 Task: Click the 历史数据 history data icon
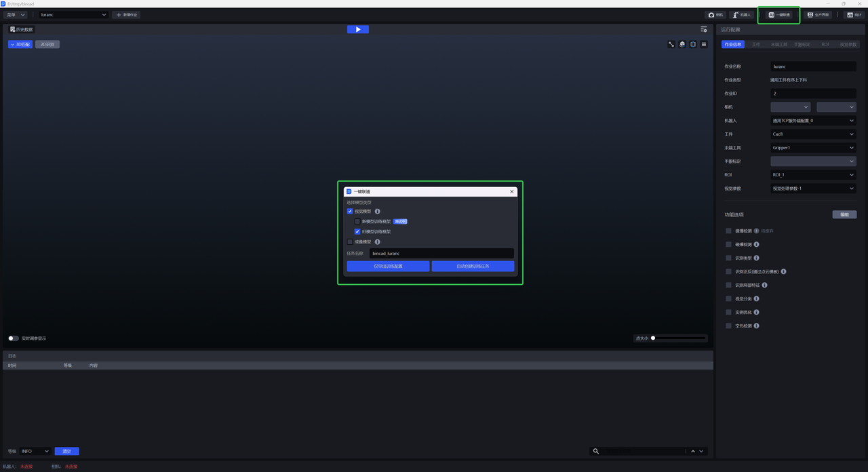(x=13, y=29)
